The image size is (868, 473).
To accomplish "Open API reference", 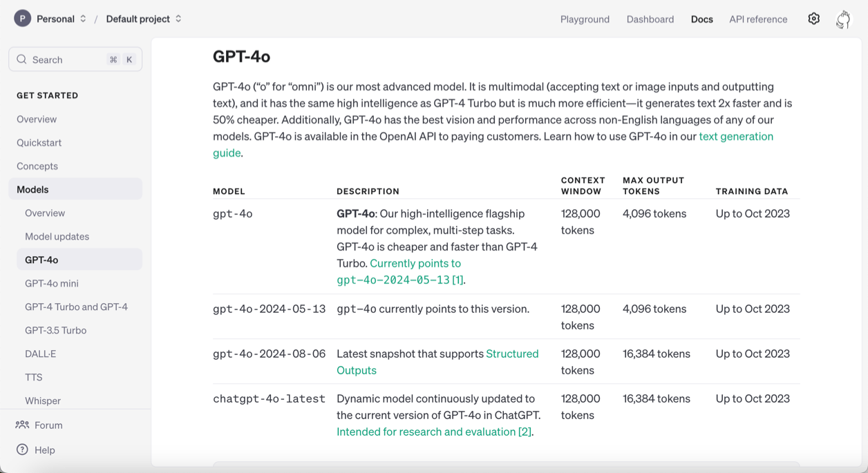I will 758,19.
